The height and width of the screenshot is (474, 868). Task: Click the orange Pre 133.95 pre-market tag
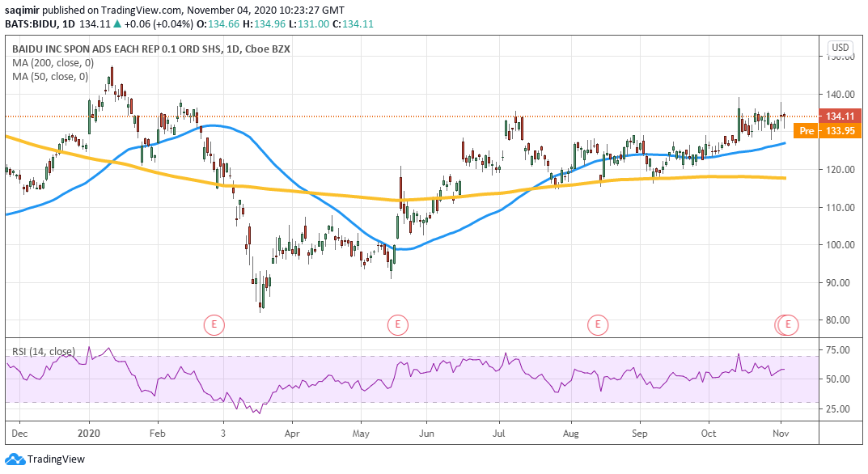tap(827, 130)
